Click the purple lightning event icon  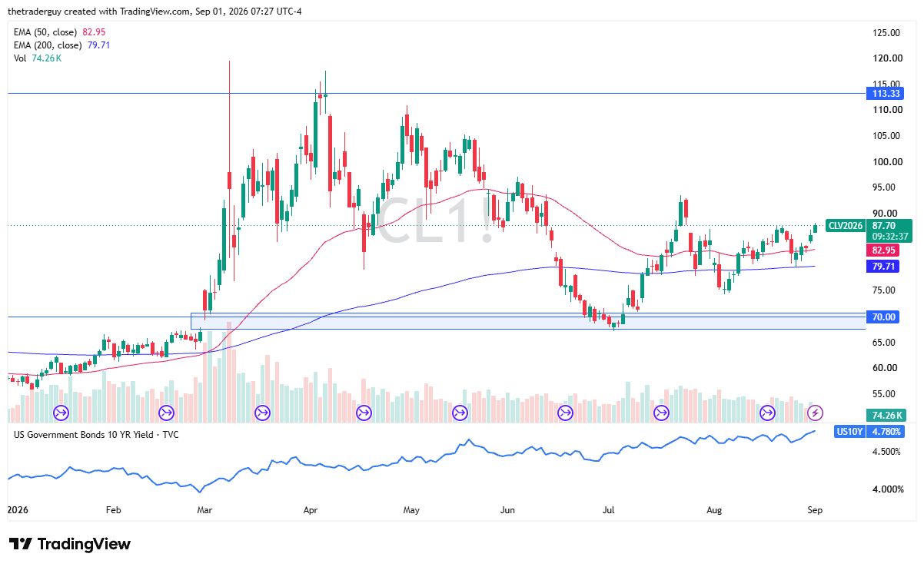pyautogui.click(x=816, y=413)
